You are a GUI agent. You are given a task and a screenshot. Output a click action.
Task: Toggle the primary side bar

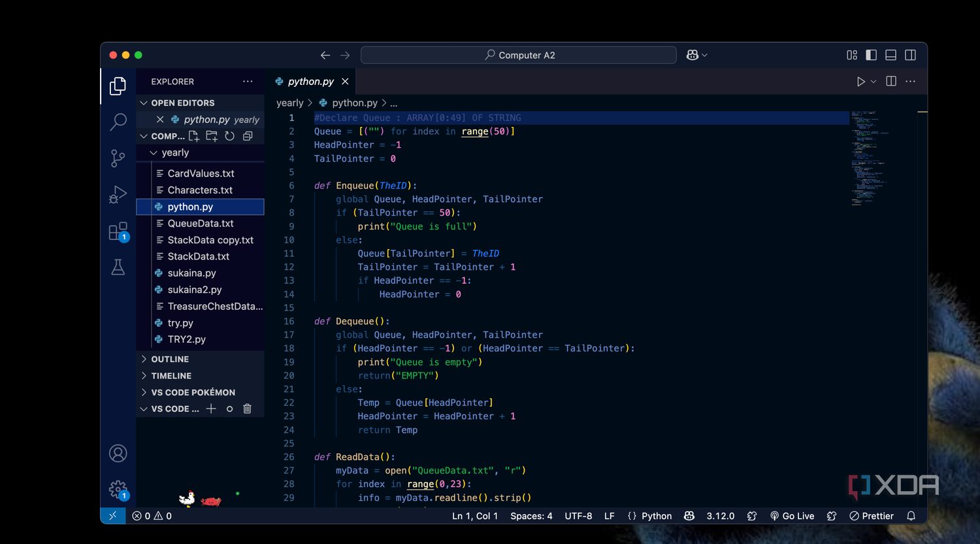pos(872,55)
